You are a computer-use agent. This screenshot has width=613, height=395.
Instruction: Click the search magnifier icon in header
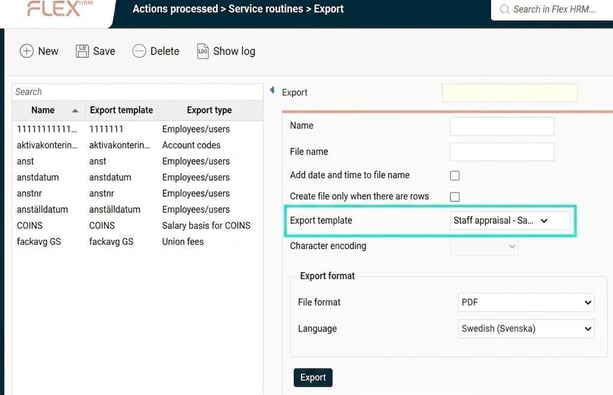[504, 9]
